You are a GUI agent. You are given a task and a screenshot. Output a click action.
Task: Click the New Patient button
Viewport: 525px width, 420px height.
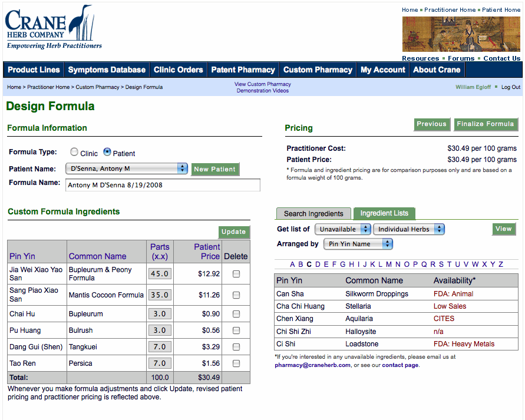tap(214, 169)
